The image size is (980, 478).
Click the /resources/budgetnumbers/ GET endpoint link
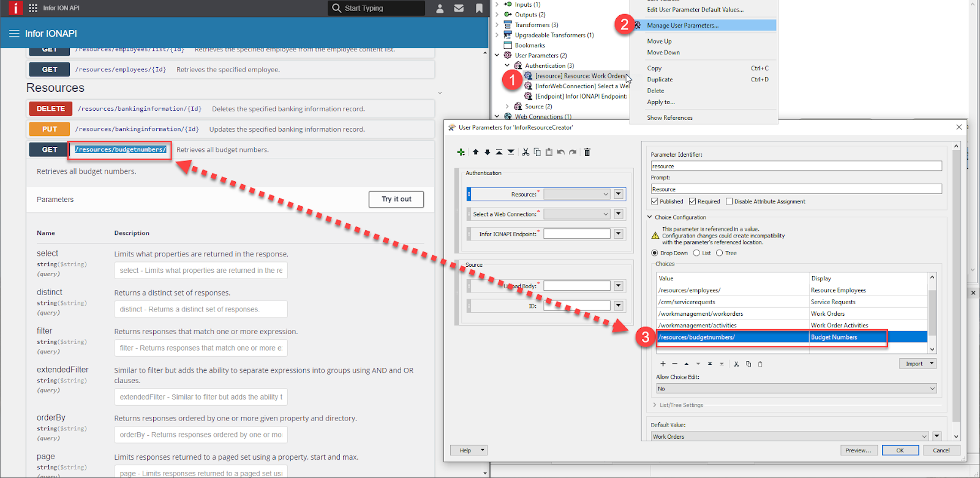121,149
